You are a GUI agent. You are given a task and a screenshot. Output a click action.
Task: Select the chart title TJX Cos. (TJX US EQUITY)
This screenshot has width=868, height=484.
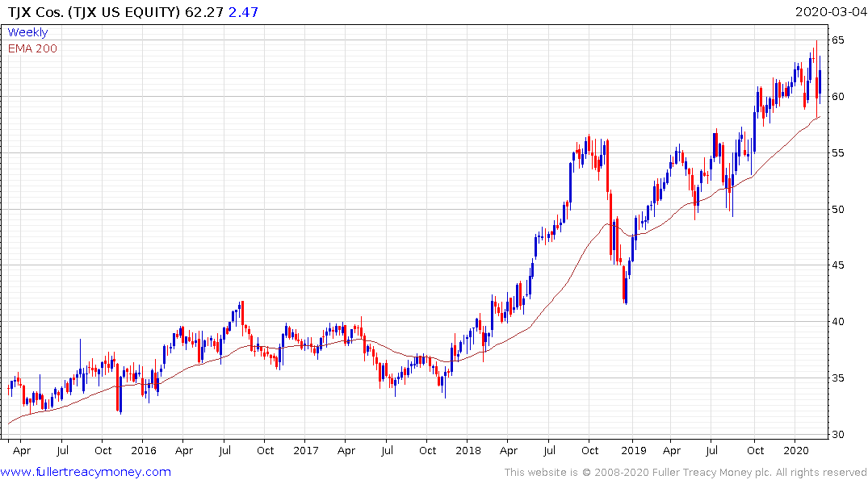tap(94, 12)
